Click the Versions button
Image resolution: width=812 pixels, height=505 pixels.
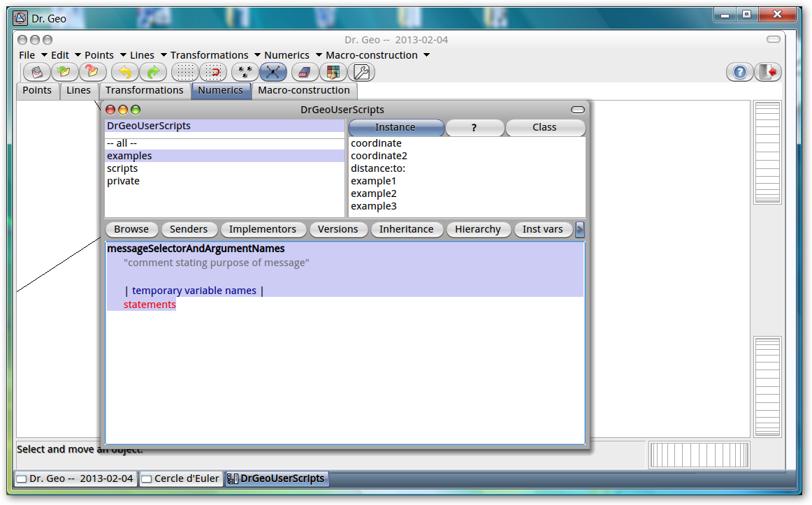pyautogui.click(x=338, y=229)
